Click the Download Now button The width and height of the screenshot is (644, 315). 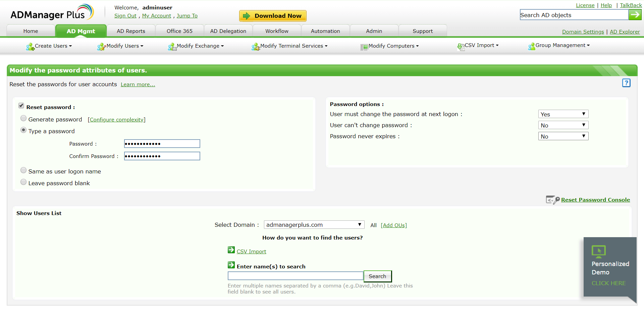point(273,16)
